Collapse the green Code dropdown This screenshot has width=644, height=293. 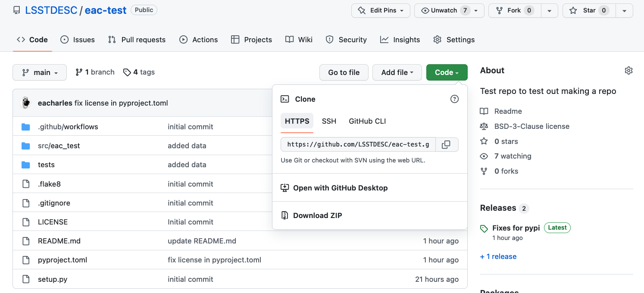click(447, 72)
